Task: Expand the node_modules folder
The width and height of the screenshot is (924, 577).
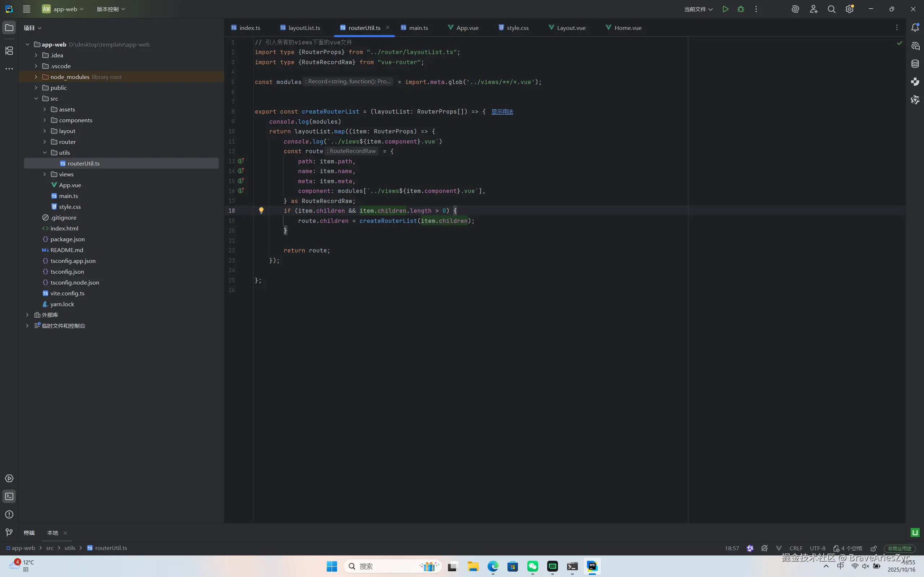Action: point(36,77)
